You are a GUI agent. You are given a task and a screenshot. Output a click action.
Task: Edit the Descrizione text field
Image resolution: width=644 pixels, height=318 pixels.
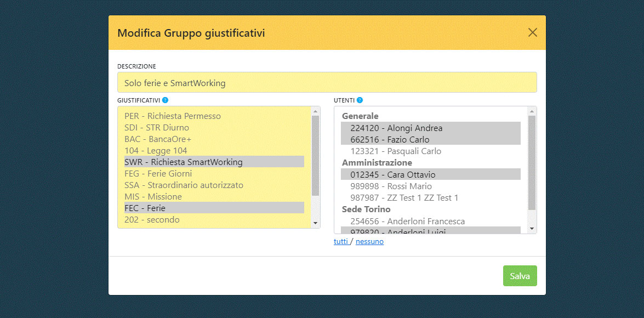tap(327, 83)
